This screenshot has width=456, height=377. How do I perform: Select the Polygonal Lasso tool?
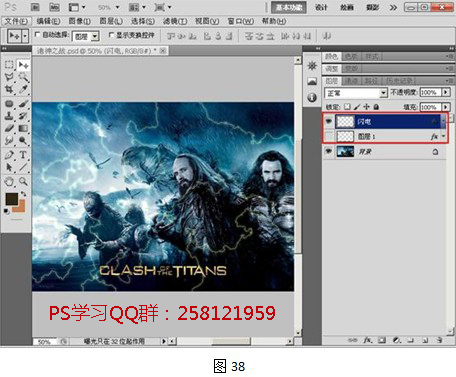[9, 77]
